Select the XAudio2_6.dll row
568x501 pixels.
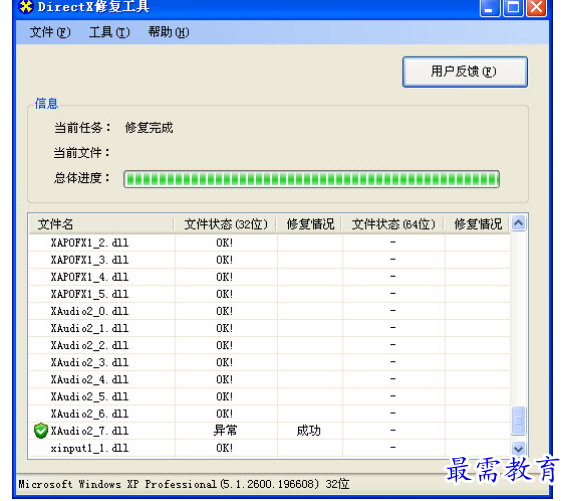click(x=270, y=413)
